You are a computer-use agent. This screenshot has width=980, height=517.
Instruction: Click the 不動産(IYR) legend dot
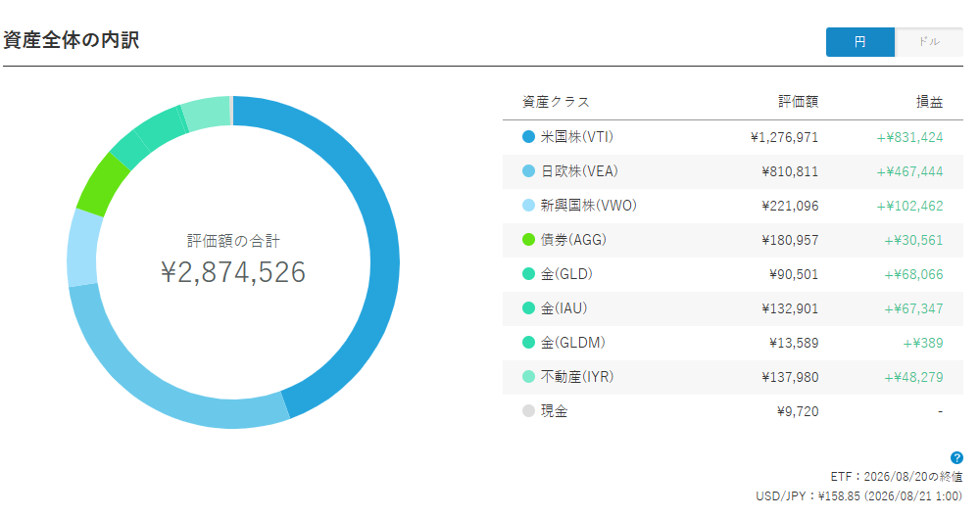click(529, 377)
